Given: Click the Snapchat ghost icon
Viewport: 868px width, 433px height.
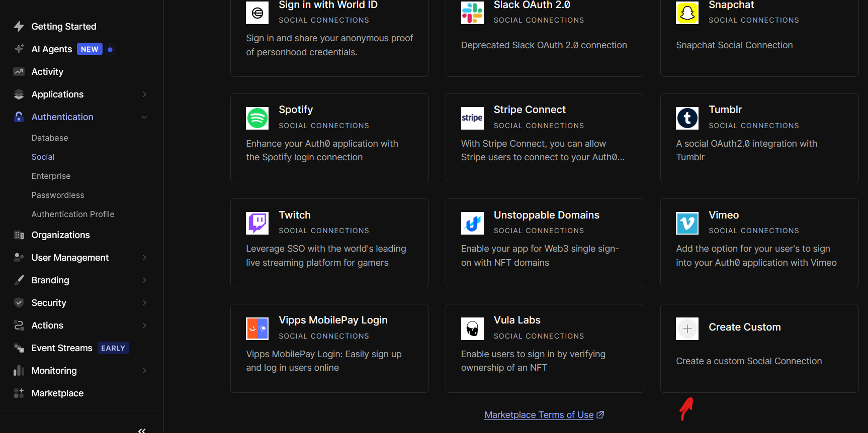Looking at the screenshot, I should click(x=687, y=13).
